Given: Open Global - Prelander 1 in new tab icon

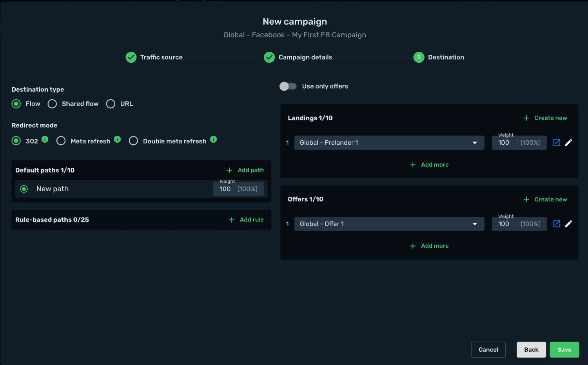Looking at the screenshot, I should 557,143.
